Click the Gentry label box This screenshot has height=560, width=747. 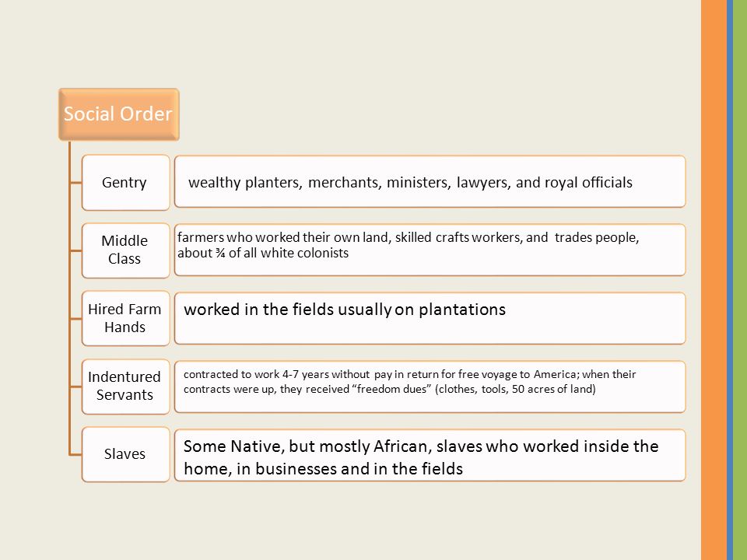coord(125,182)
